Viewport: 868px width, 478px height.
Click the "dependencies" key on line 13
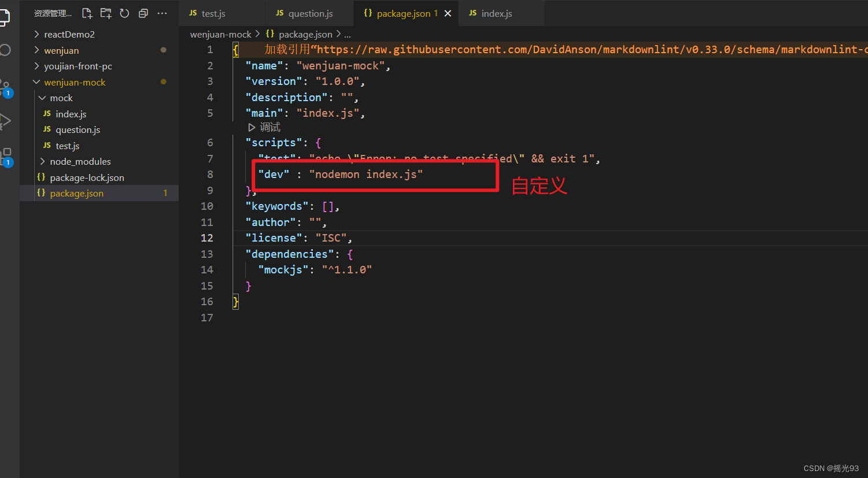[290, 254]
